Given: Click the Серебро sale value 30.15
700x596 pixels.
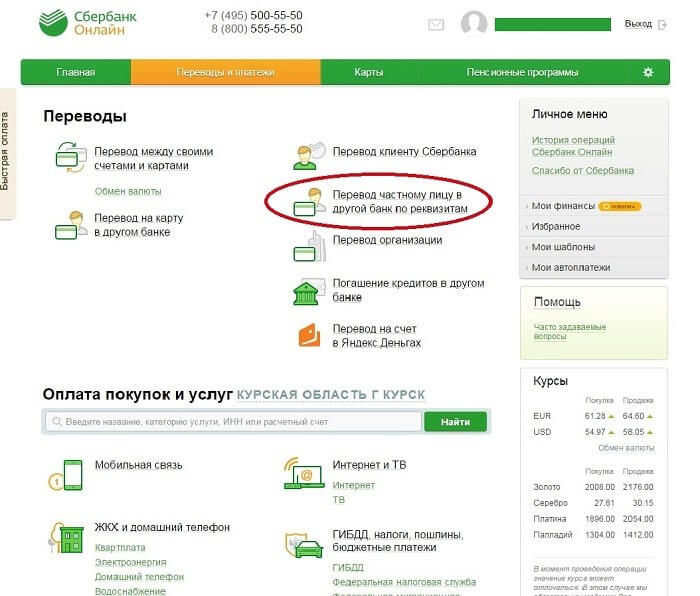Looking at the screenshot, I should (x=643, y=503).
